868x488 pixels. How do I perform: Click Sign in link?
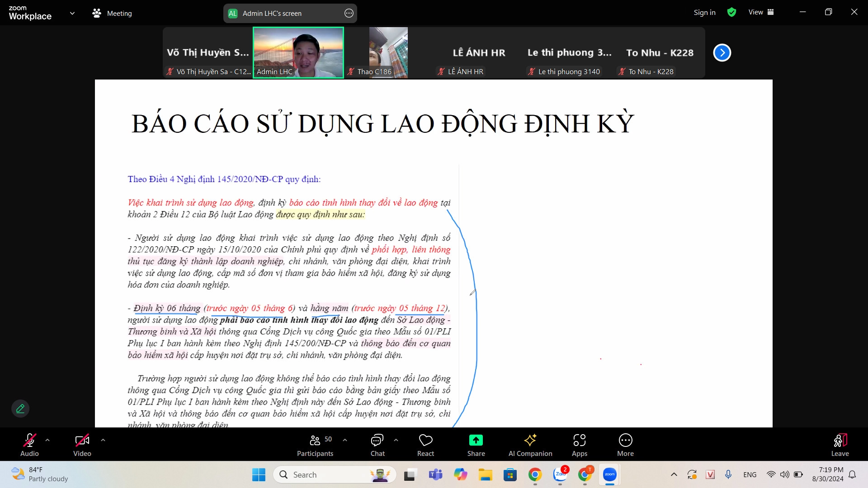coord(704,13)
